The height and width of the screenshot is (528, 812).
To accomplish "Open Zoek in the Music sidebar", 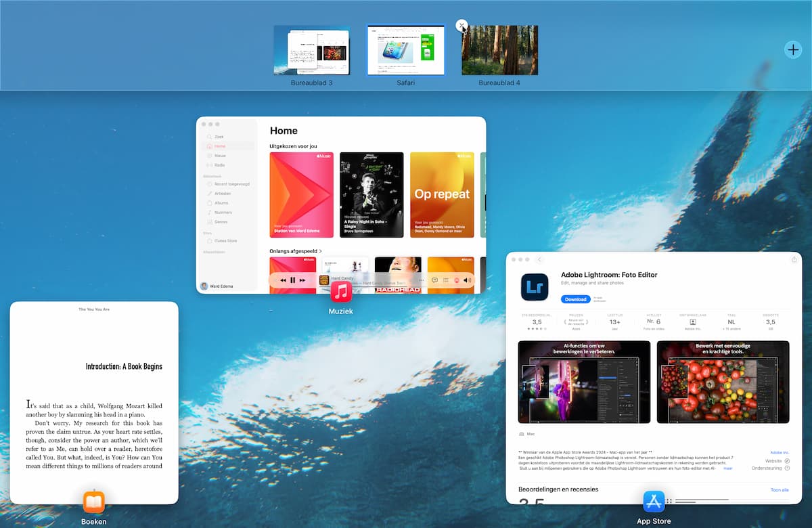I will point(228,137).
